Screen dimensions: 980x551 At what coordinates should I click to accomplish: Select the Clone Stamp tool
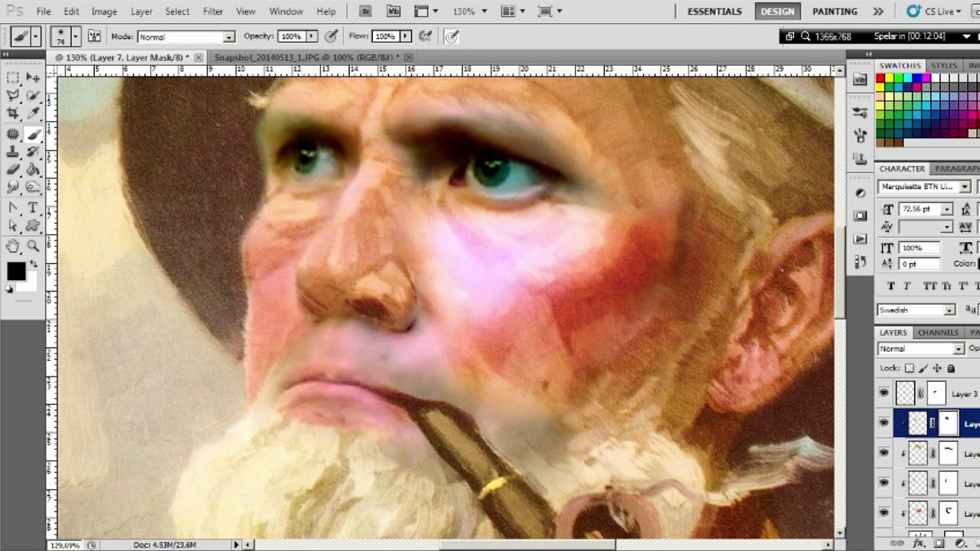[13, 152]
